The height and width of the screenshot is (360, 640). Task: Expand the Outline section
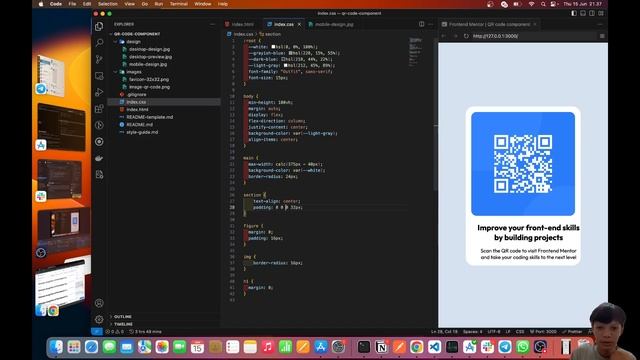click(x=122, y=317)
